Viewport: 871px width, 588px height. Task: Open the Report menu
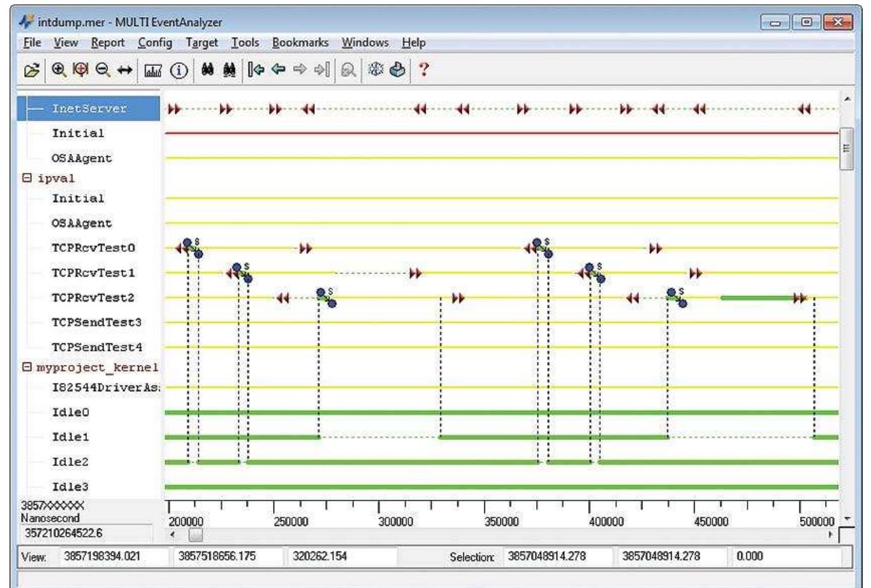108,43
